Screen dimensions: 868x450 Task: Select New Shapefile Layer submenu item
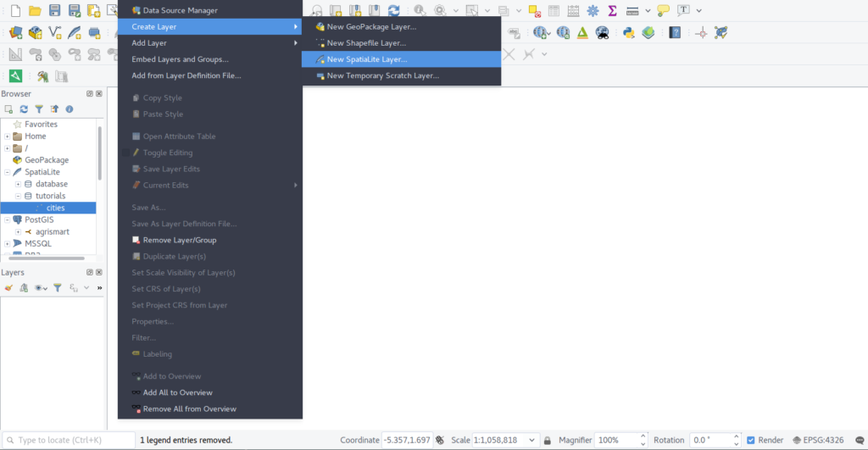click(x=401, y=42)
